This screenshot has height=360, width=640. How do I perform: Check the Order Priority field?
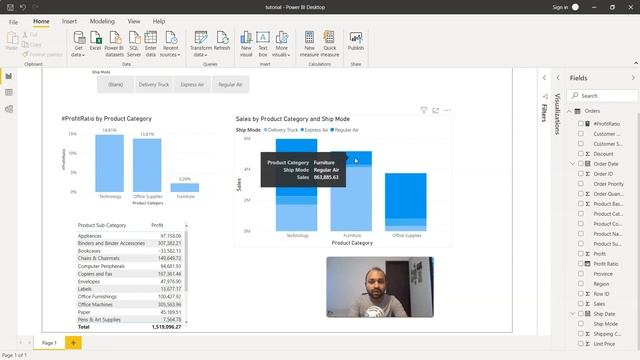pyautogui.click(x=580, y=184)
